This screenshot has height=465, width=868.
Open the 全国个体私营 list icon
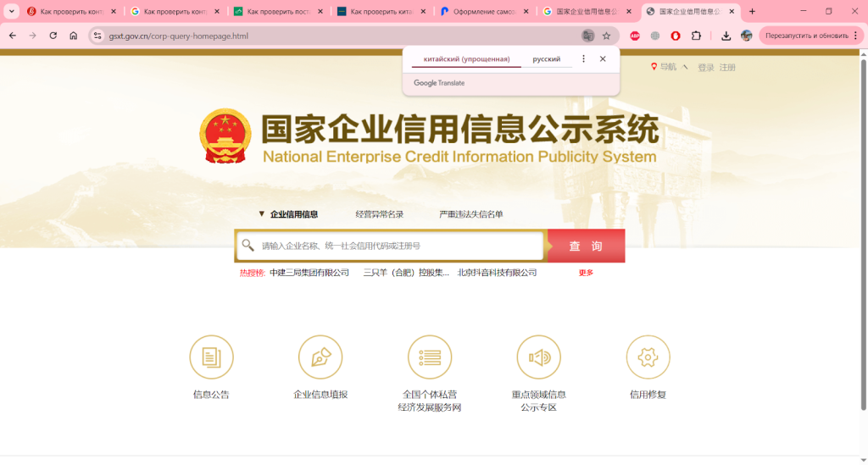430,357
